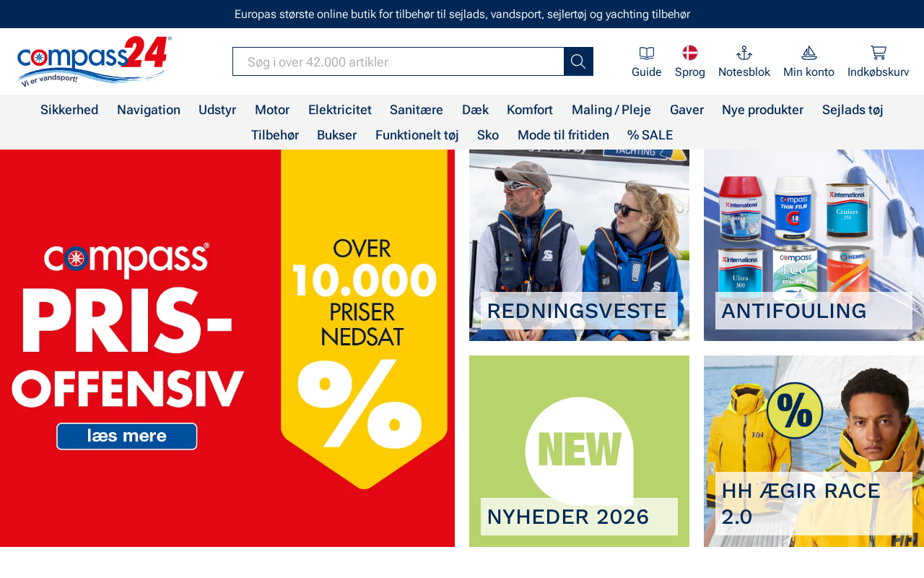Open the Min konto sailboat icon
This screenshot has height=578, width=924.
click(809, 53)
